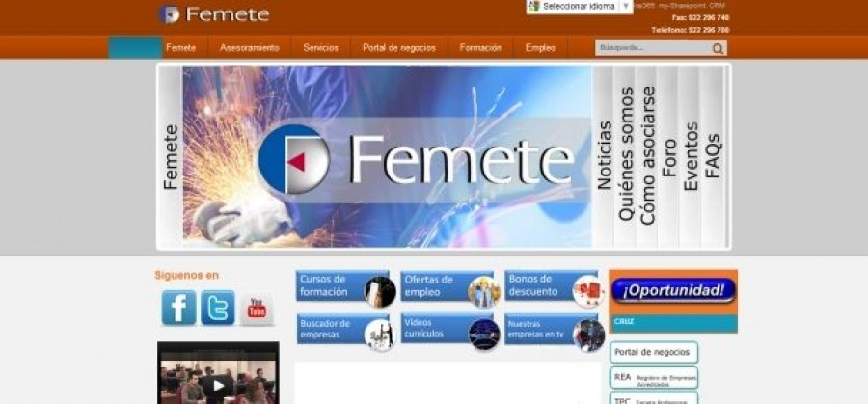Screen dimensions: 868x404
Task: Open Buscador de empresas button
Action: pyautogui.click(x=345, y=331)
